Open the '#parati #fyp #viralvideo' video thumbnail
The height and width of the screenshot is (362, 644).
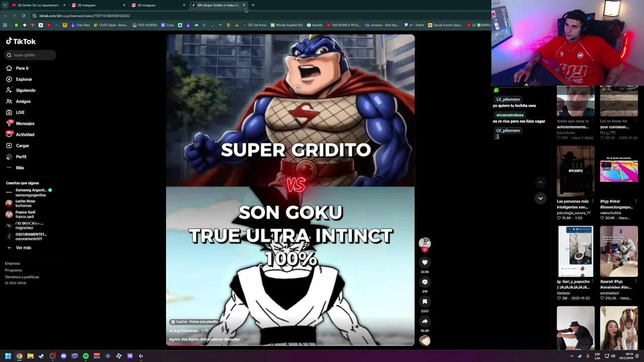point(619,251)
